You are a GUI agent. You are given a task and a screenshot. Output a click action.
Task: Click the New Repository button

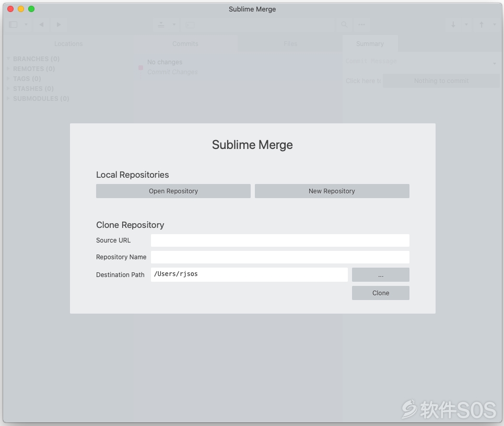coord(332,191)
